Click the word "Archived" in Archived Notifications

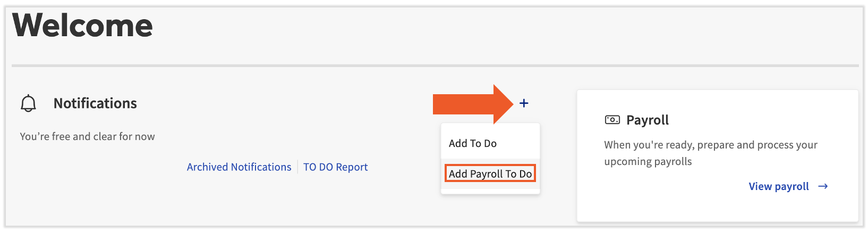point(207,167)
